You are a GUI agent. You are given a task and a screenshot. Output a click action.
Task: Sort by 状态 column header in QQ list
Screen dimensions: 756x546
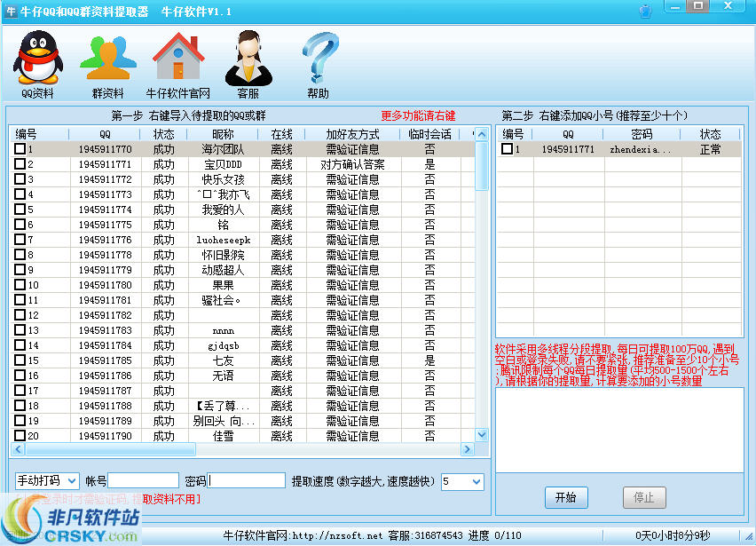click(x=163, y=134)
